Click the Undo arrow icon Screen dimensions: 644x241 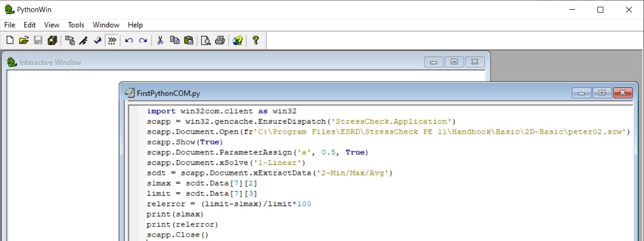129,41
